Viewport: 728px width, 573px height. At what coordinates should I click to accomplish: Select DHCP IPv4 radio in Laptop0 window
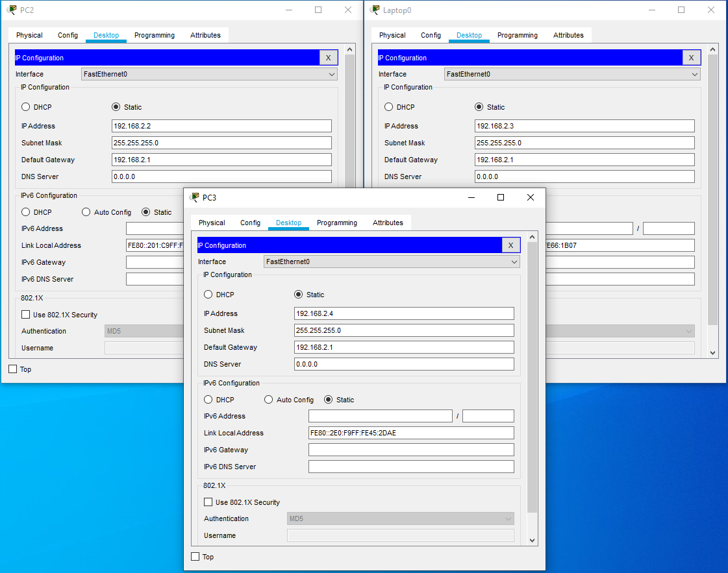coord(388,107)
